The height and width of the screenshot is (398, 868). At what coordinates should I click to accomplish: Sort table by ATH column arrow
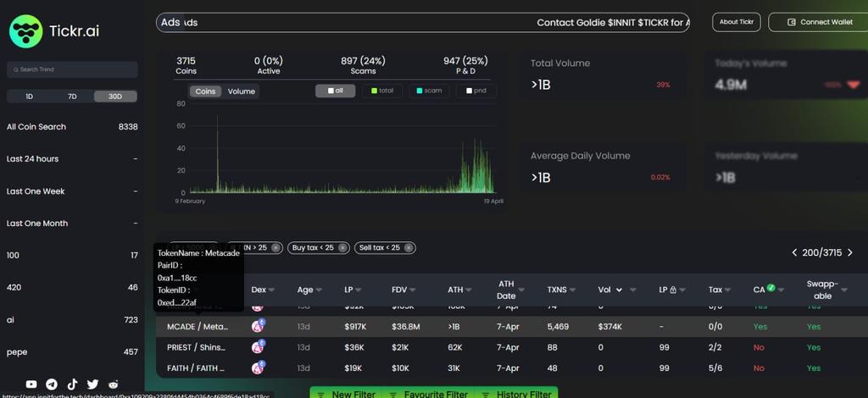tap(468, 290)
